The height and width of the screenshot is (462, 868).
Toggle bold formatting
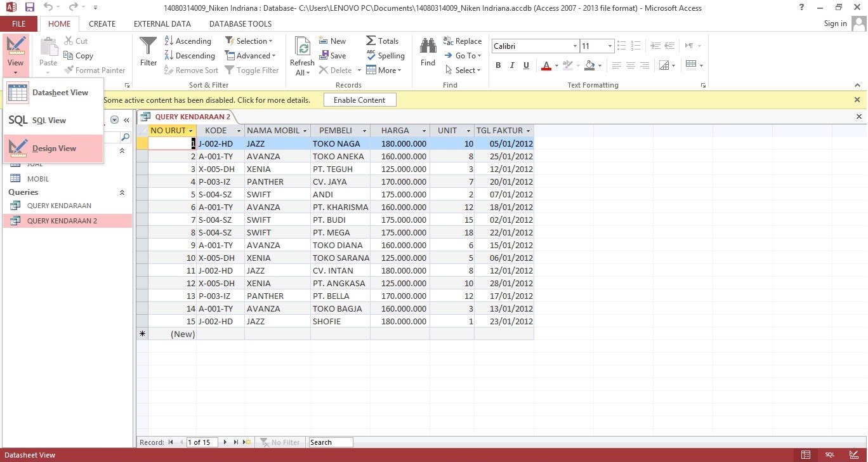click(498, 65)
